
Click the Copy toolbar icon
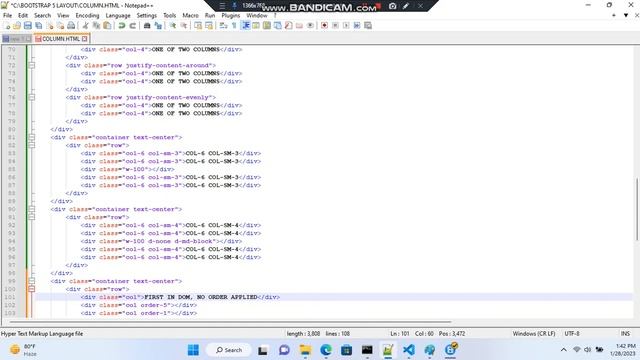[x=96, y=25]
